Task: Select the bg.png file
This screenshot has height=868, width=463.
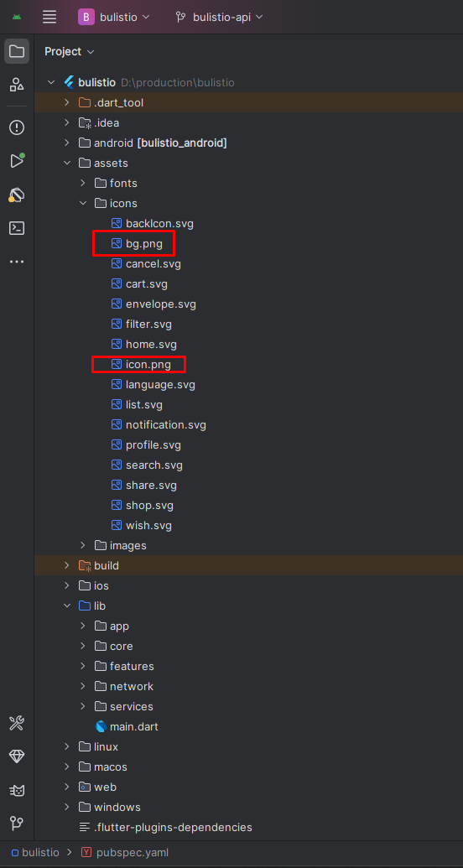Action: (144, 243)
